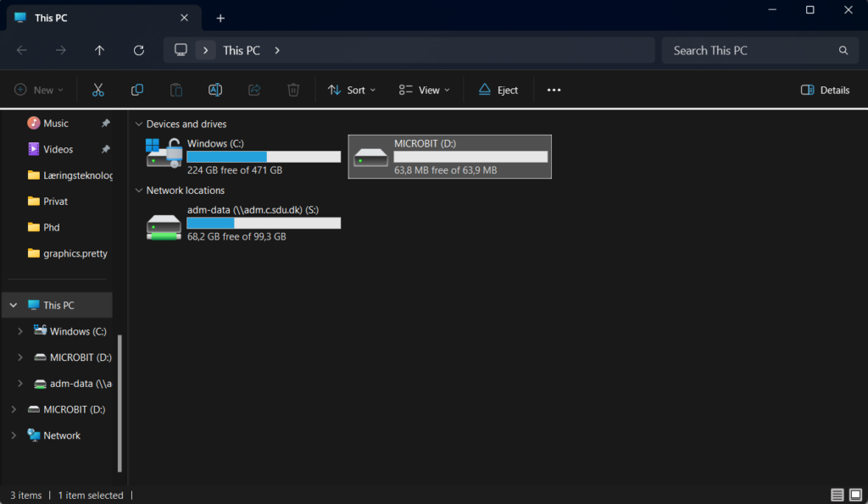This screenshot has height=504, width=868.
Task: Select This PC in the navigation tree
Action: click(58, 306)
